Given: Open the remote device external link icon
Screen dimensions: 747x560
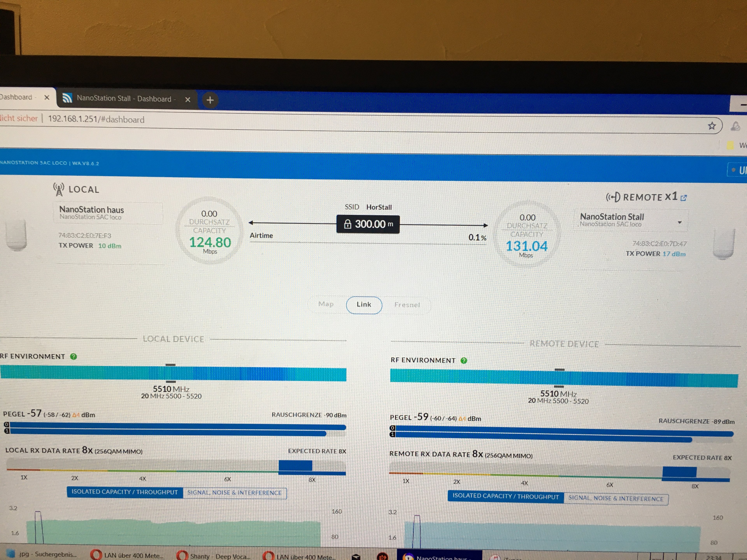Looking at the screenshot, I should pyautogui.click(x=684, y=198).
